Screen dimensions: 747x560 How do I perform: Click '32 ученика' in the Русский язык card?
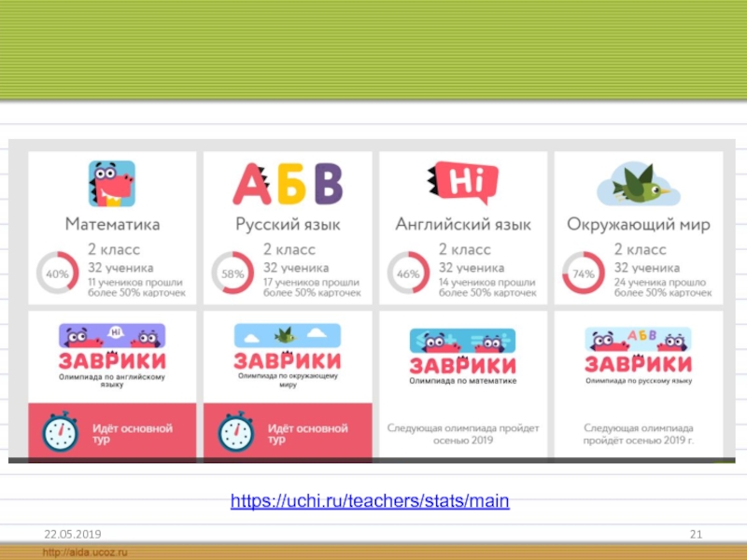coord(296,268)
